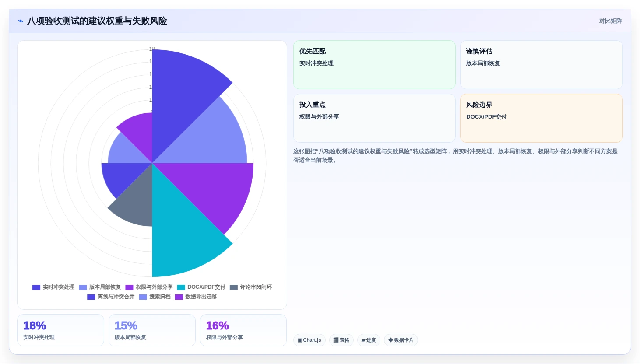Click DOCX/PDF交付 text in 风险边界 card
Image resolution: width=640 pixels, height=364 pixels.
pyautogui.click(x=486, y=117)
